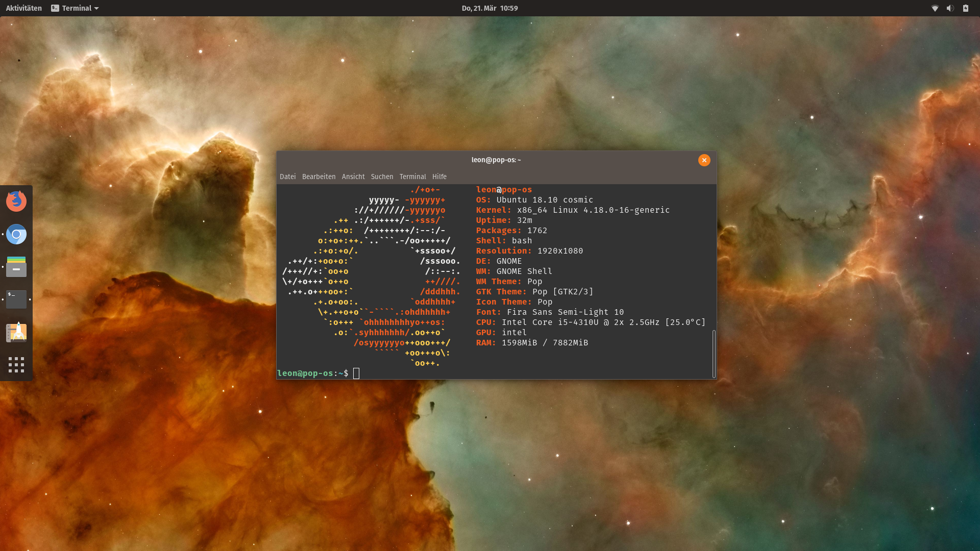The image size is (980, 551).
Task: Click the battery power icon
Action: point(966,8)
